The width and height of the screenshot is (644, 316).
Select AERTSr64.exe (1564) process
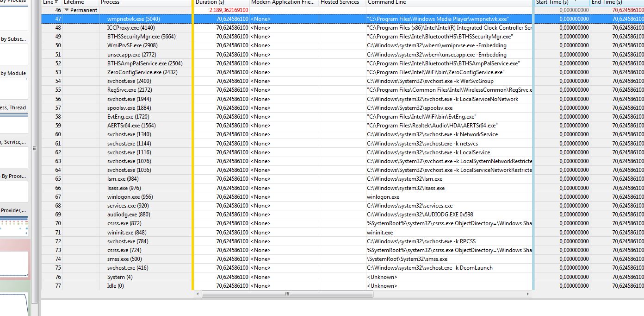[x=131, y=126]
